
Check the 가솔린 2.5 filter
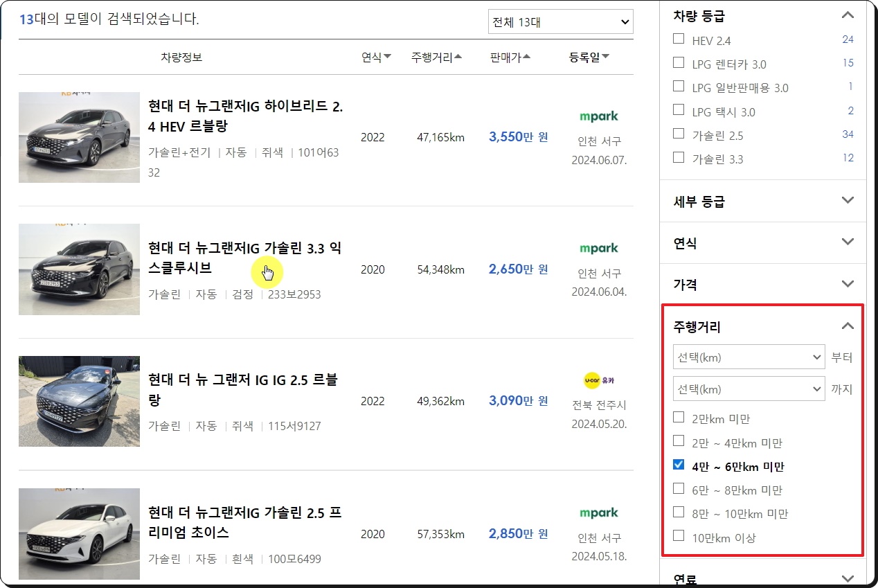click(679, 134)
